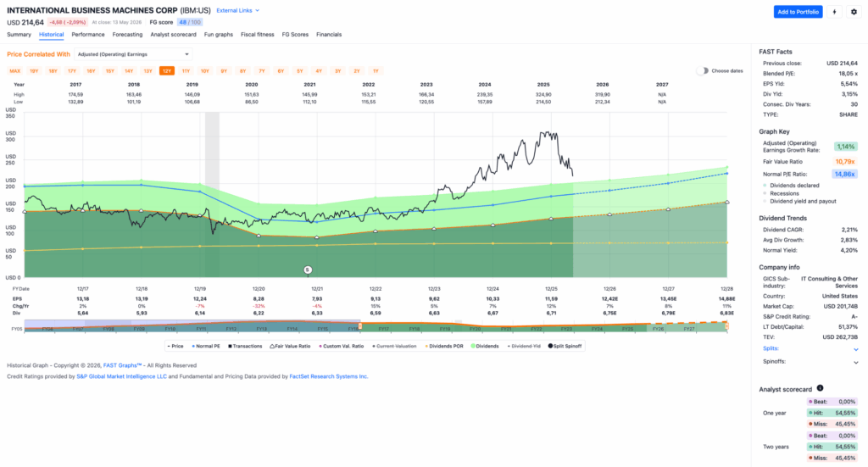Select the 1Y time range

[376, 71]
